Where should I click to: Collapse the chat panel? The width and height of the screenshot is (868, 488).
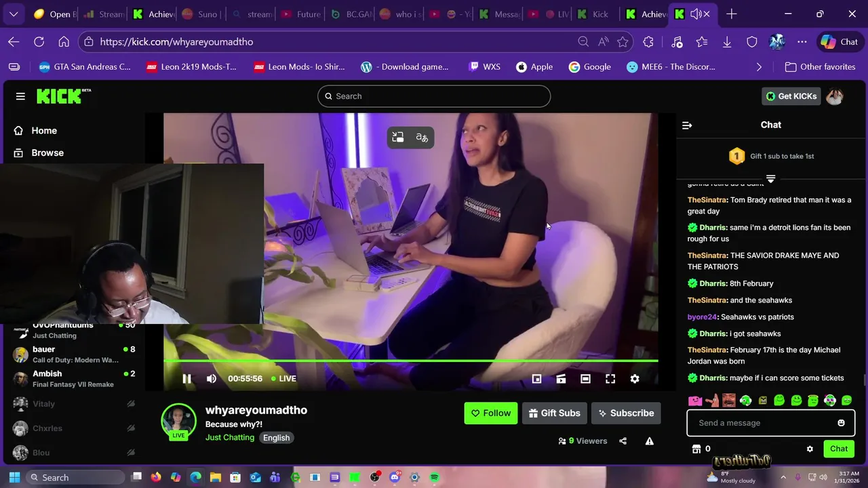click(x=687, y=125)
